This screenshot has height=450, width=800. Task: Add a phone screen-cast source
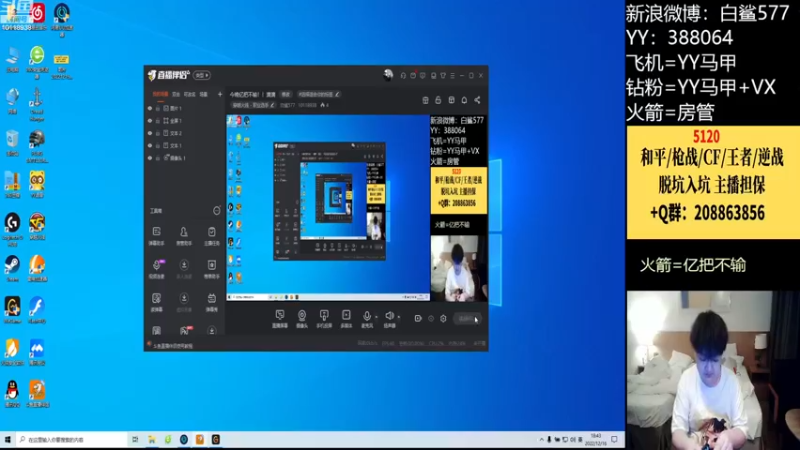tap(324, 319)
